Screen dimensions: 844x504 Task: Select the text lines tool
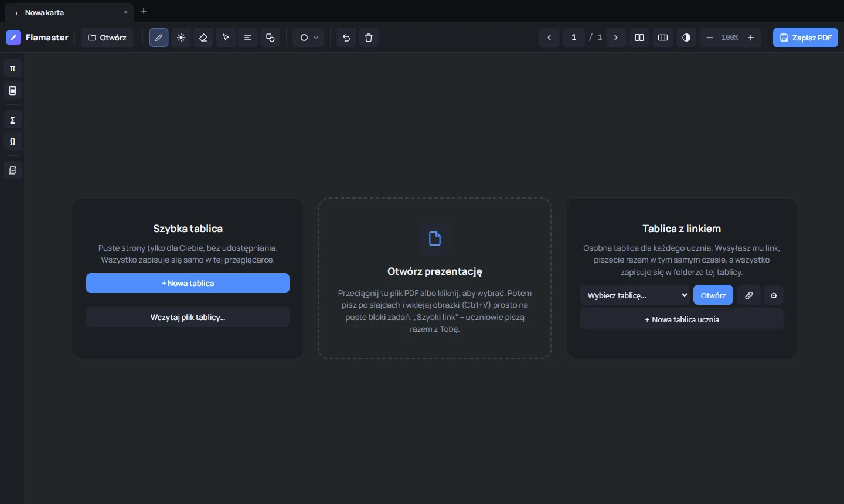(248, 38)
